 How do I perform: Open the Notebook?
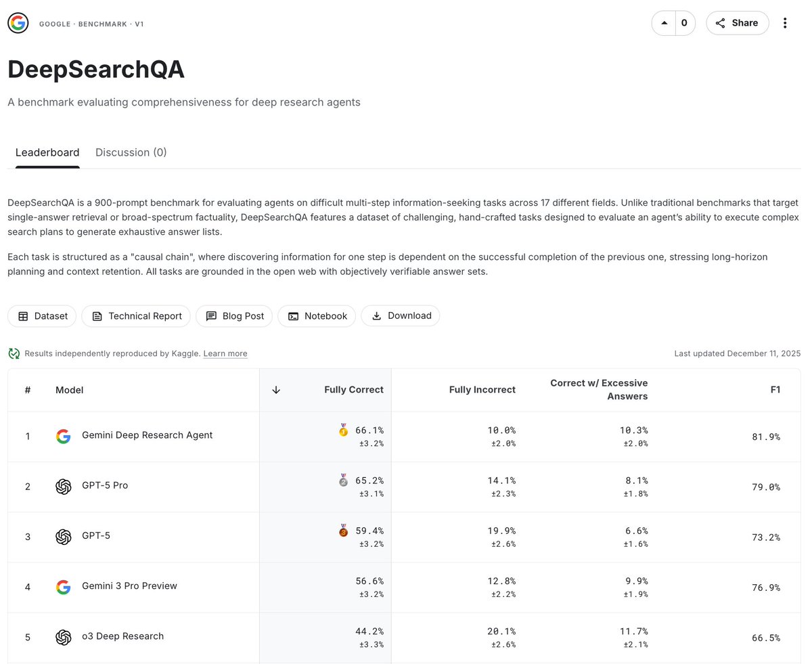317,316
